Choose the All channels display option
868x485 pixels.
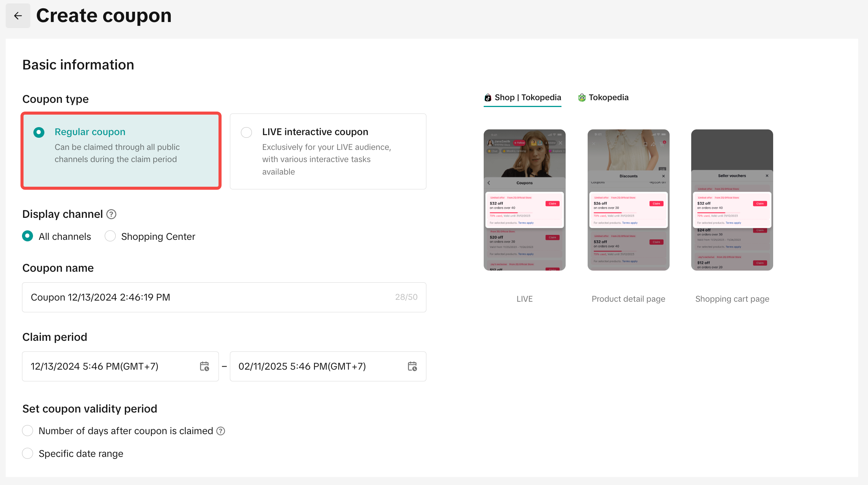pyautogui.click(x=28, y=236)
